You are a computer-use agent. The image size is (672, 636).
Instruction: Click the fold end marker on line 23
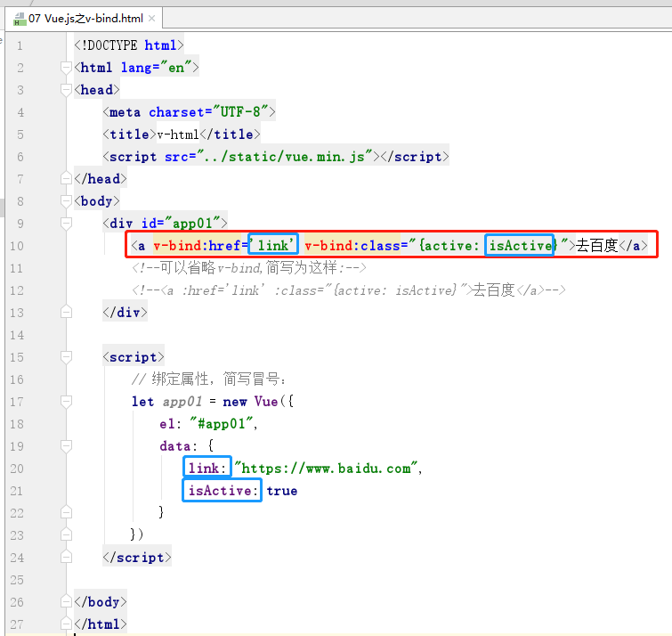click(x=66, y=534)
